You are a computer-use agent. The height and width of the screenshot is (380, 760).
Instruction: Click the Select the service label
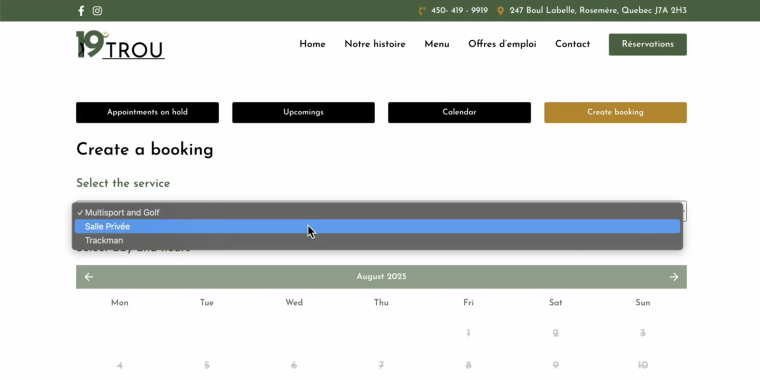(x=123, y=183)
